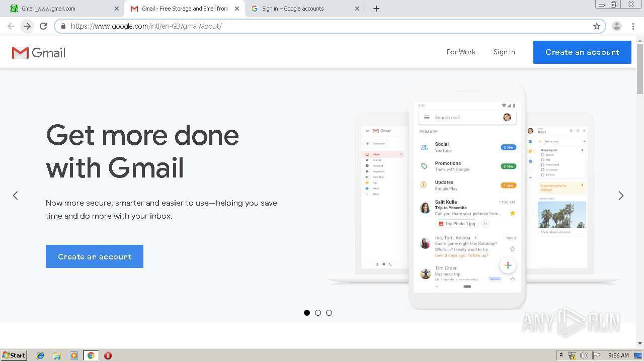This screenshot has width=644, height=362.
Task: Select the first carousel dot
Action: click(x=307, y=313)
